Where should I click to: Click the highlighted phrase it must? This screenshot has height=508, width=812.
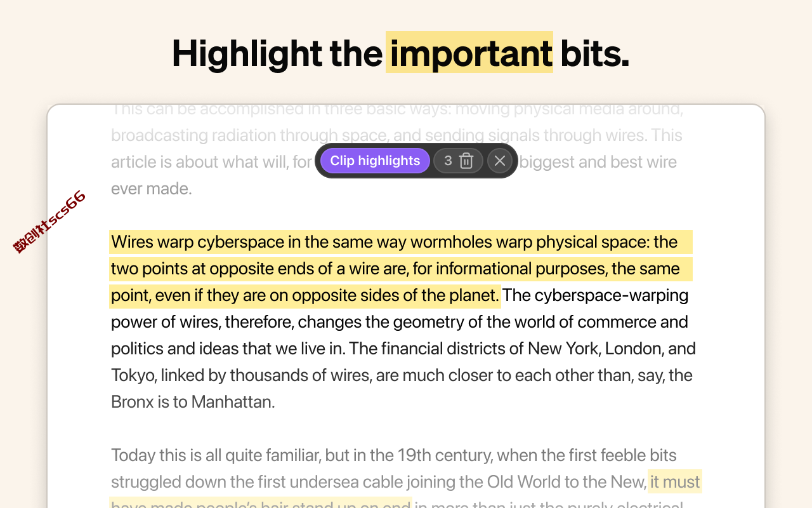point(675,482)
